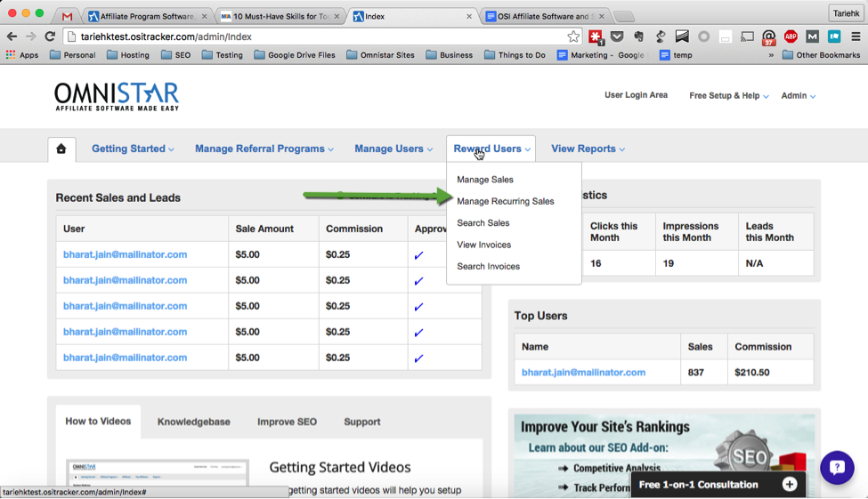The width and height of the screenshot is (868, 499).
Task: Switch to the Improve SEO tab
Action: (x=287, y=422)
